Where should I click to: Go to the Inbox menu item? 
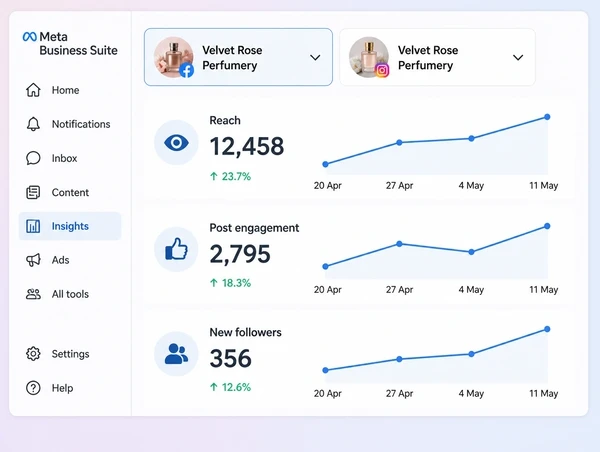70,158
